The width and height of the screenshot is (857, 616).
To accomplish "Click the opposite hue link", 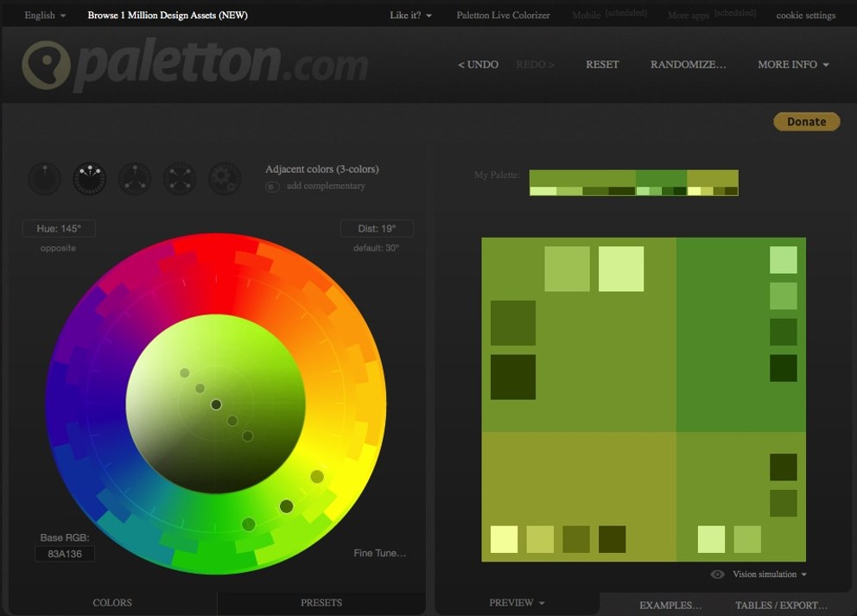I will tap(58, 248).
